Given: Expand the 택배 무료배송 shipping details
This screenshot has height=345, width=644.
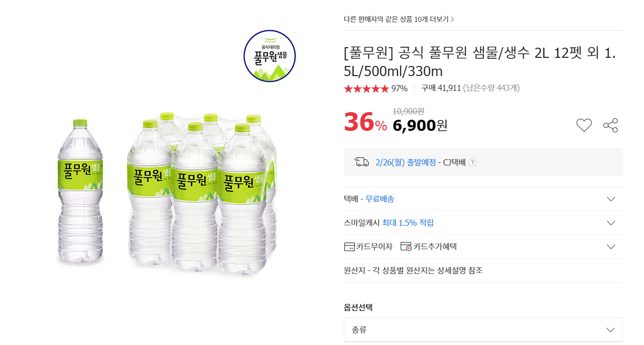Looking at the screenshot, I should click(x=611, y=199).
